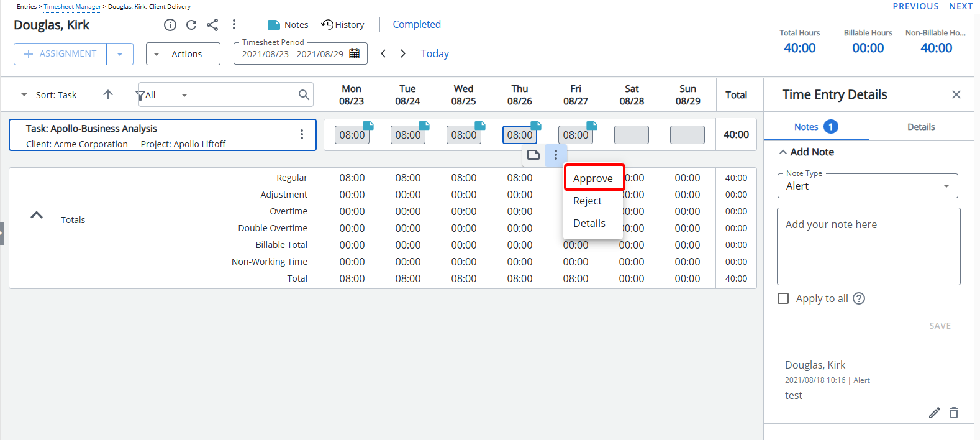Open the timesheet period calendar picker
Screen dimensions: 980x440
[355, 54]
